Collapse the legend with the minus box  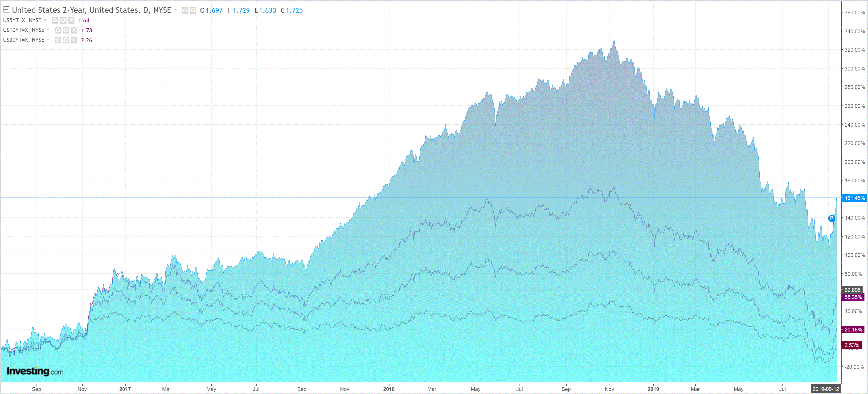(x=6, y=9)
